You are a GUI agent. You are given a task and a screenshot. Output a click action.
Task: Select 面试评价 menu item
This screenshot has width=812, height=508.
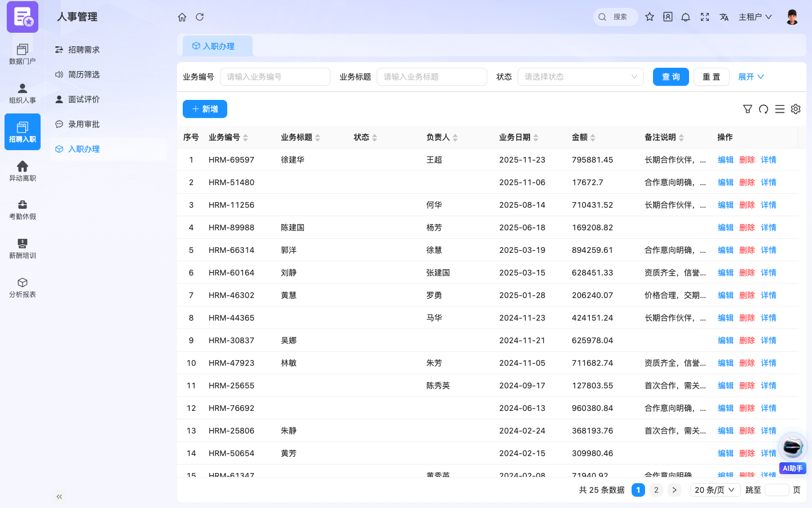tap(108, 99)
